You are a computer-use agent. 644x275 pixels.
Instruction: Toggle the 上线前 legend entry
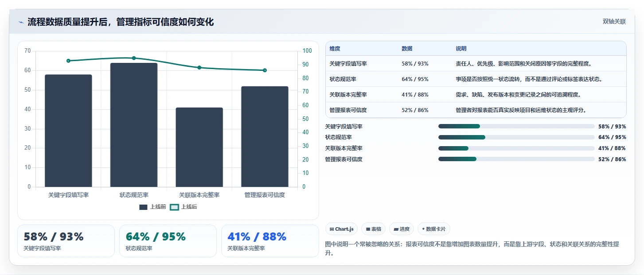pyautogui.click(x=152, y=207)
